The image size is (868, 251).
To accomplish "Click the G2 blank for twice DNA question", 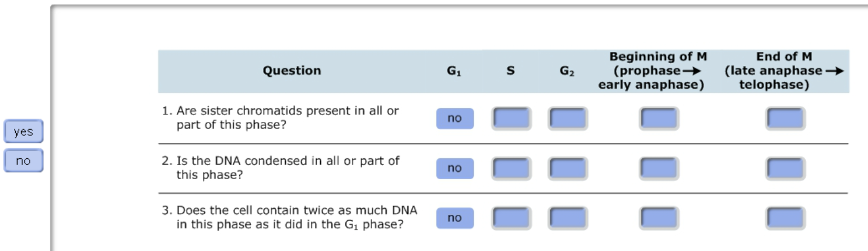I will (x=568, y=218).
